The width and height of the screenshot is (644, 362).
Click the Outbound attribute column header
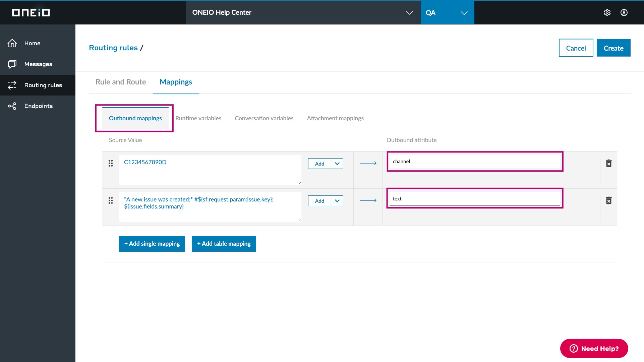pos(411,140)
